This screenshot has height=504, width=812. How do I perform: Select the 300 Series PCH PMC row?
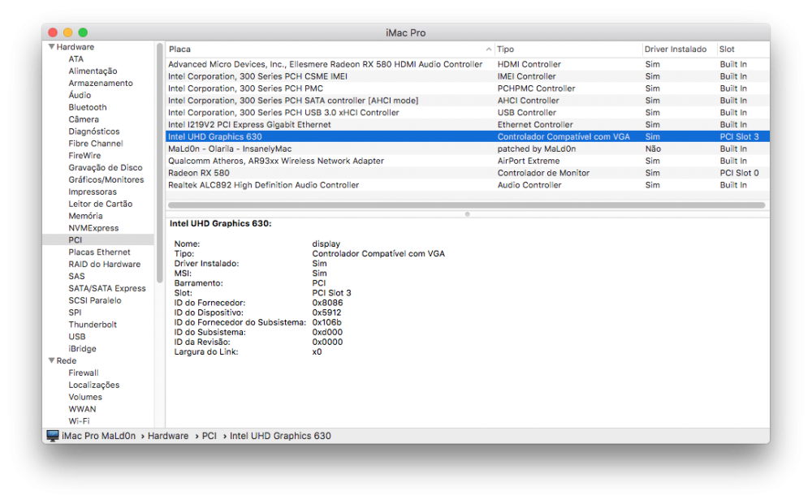coord(467,88)
